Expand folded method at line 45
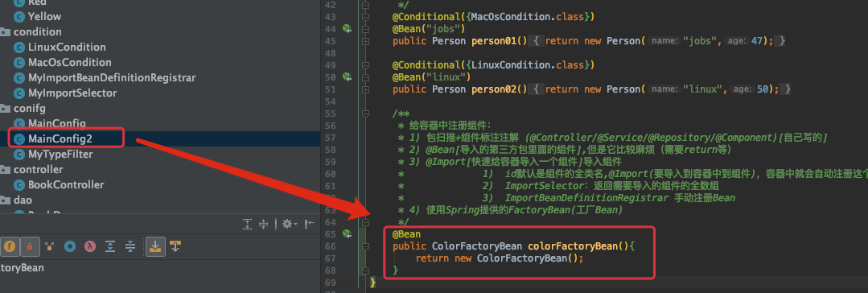 click(x=365, y=41)
